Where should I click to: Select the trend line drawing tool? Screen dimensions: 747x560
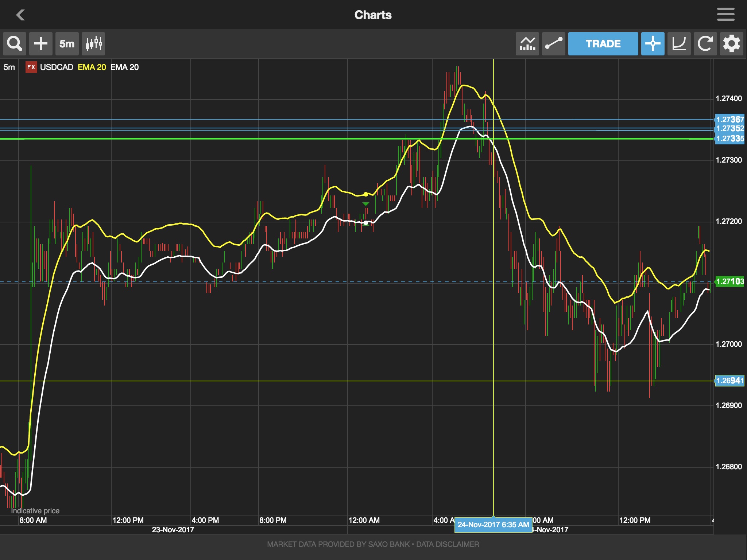click(553, 44)
